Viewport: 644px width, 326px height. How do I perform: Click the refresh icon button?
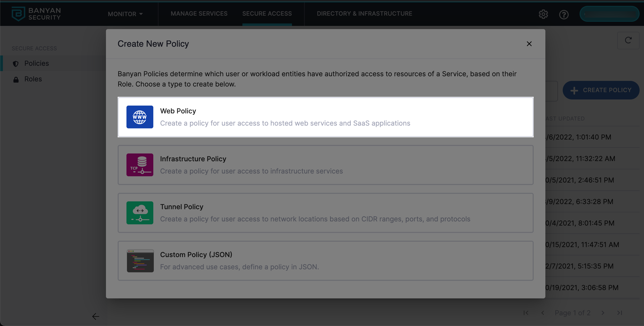click(628, 40)
